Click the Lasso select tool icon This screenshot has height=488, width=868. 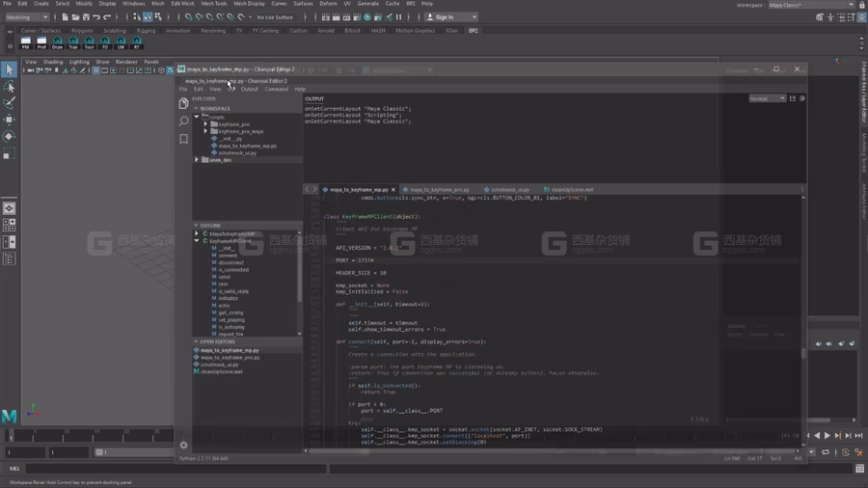pyautogui.click(x=9, y=86)
